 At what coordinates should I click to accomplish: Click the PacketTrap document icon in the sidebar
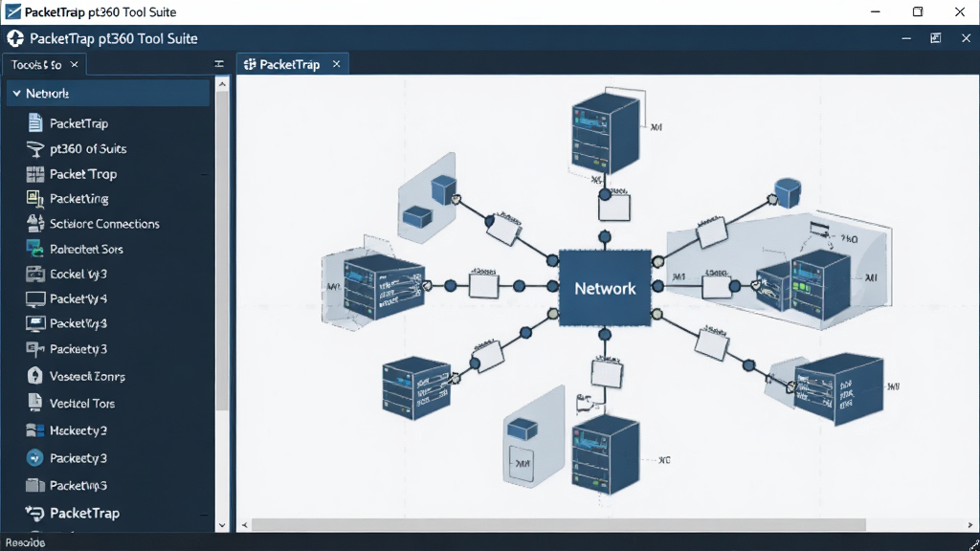[35, 123]
